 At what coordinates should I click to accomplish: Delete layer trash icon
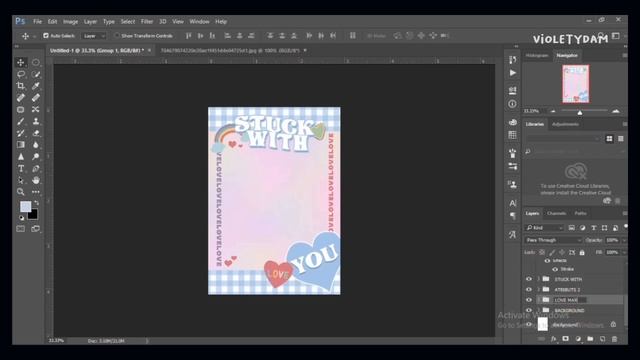614,339
